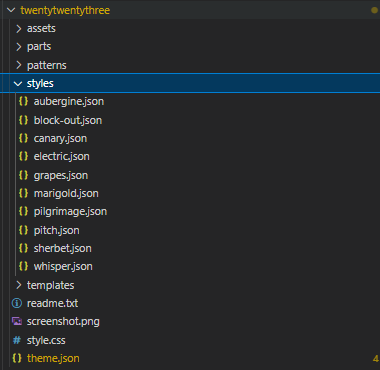Click the JSON icon beside marigold.json
This screenshot has width=380, height=370.
pyautogui.click(x=23, y=193)
